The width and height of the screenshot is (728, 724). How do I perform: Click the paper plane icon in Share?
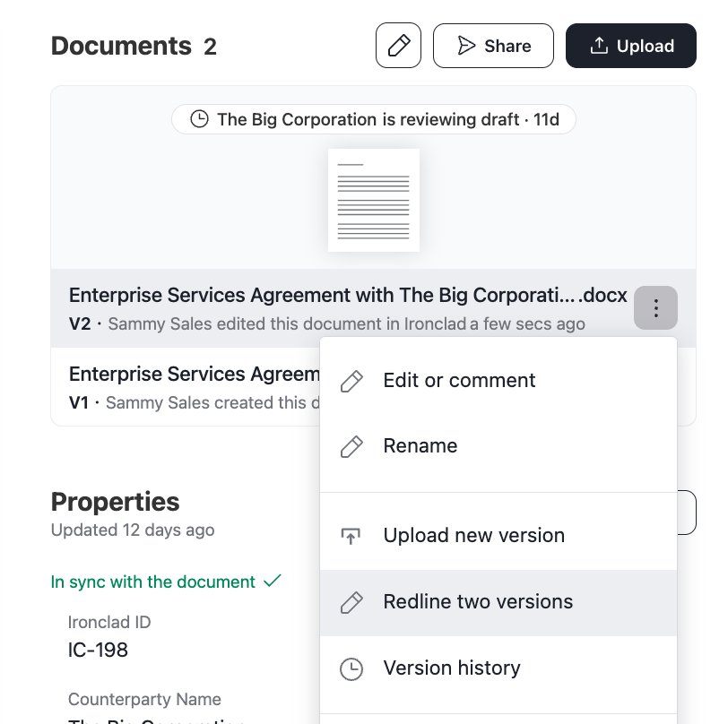(466, 46)
